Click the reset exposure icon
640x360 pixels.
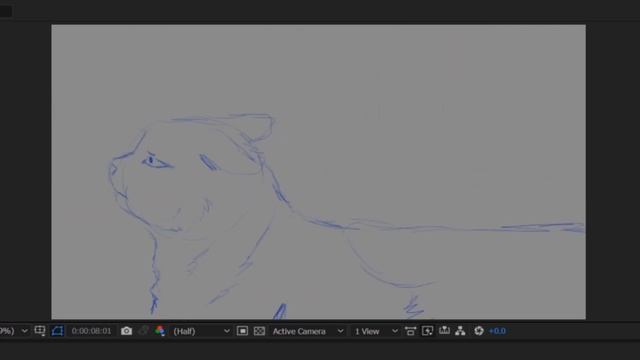point(479,331)
